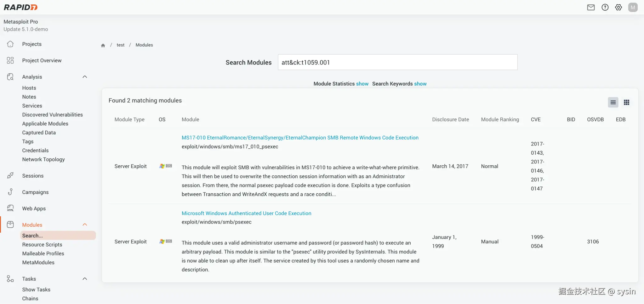Click the Web Apps HTML icon

(x=10, y=208)
